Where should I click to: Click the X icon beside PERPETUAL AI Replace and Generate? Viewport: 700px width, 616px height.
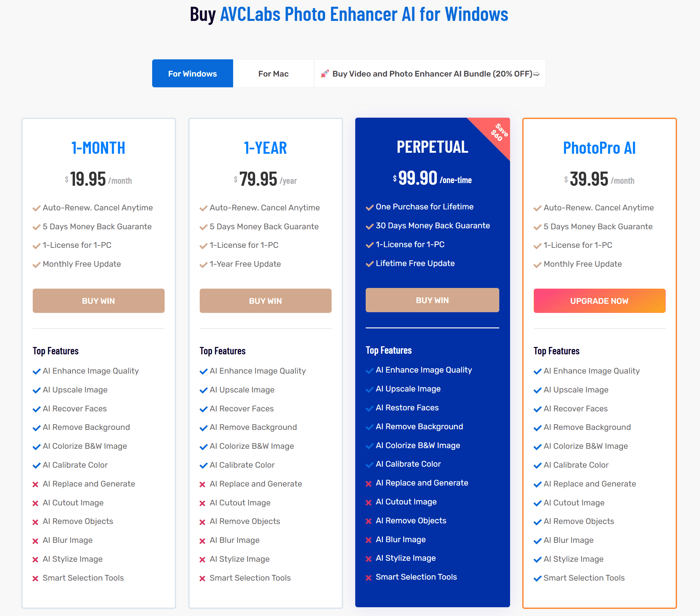tap(368, 484)
